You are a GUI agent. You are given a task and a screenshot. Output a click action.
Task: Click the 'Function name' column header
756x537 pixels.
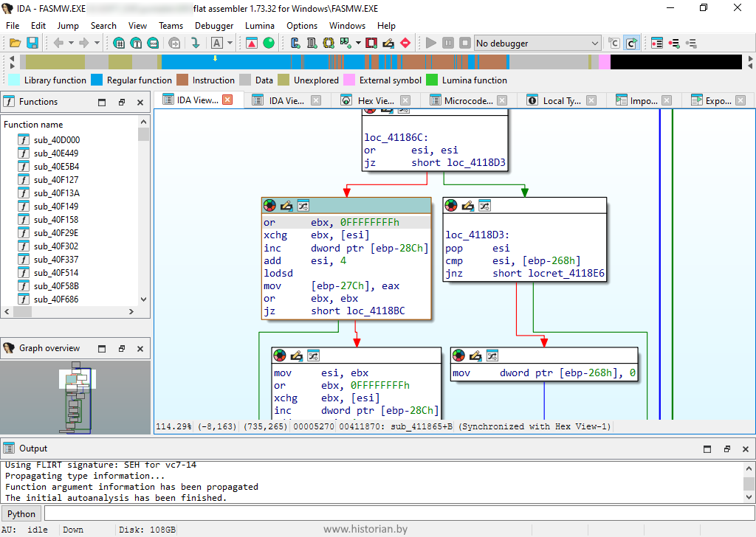(33, 124)
